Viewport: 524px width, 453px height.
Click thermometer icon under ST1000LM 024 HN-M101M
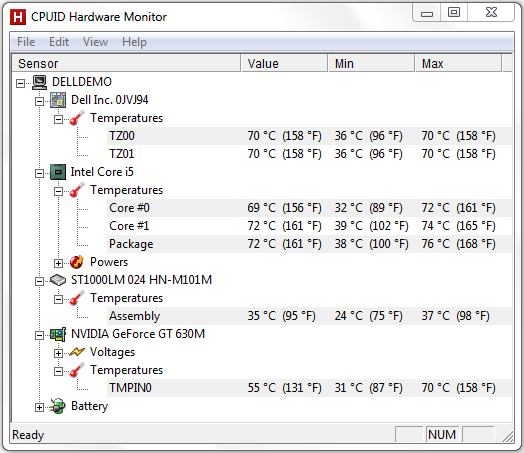click(x=77, y=298)
